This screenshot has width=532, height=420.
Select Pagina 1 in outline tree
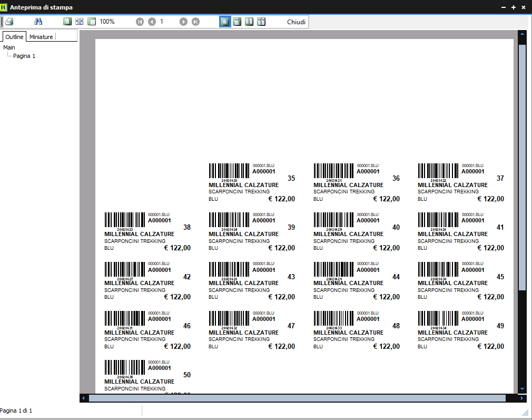tap(24, 56)
